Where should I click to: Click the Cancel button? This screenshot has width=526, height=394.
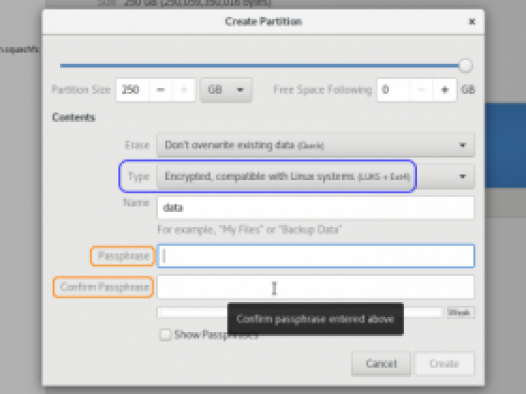coord(381,363)
